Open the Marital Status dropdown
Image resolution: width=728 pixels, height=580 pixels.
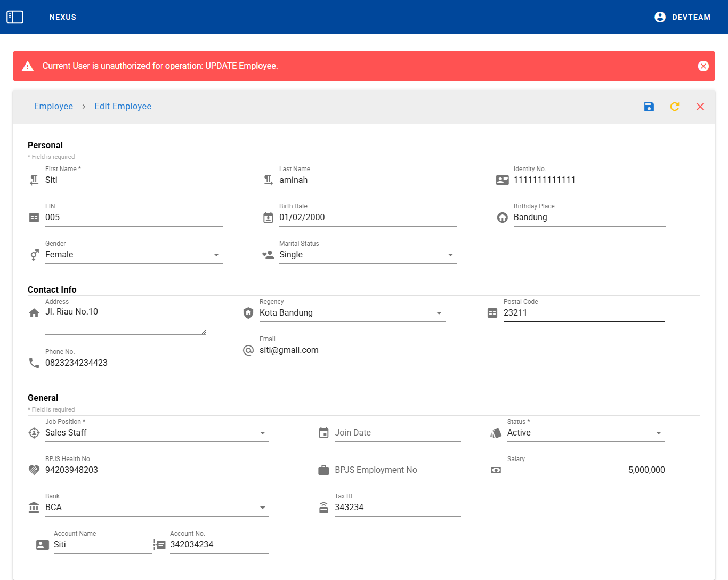pyautogui.click(x=450, y=255)
